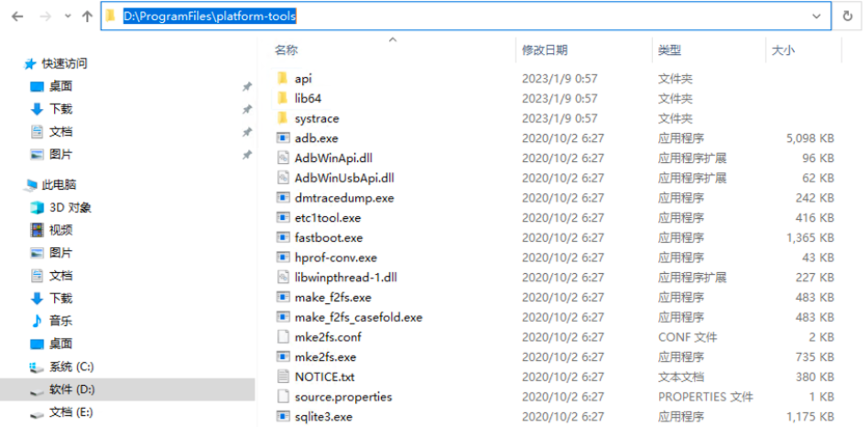Screen dimensions: 868x427
Task: Go up one folder level arrow
Action: coord(87,16)
